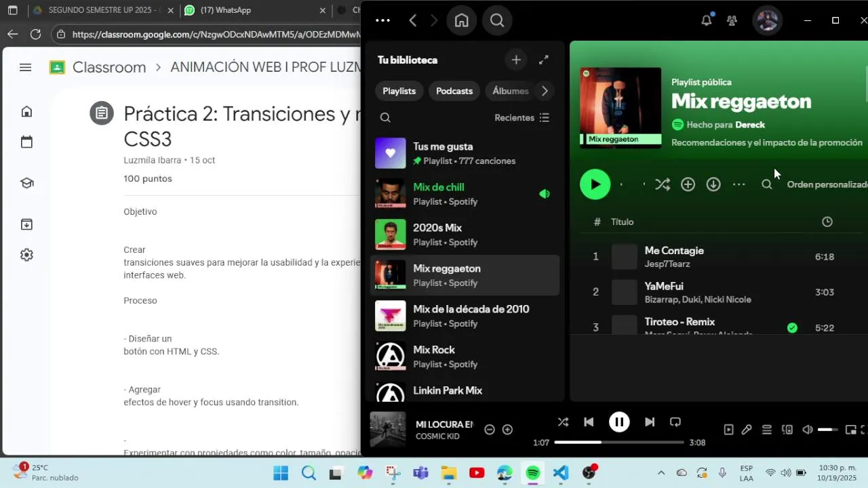This screenshot has height=488, width=868.
Task: Select the Podcasts filter chip
Action: [454, 91]
